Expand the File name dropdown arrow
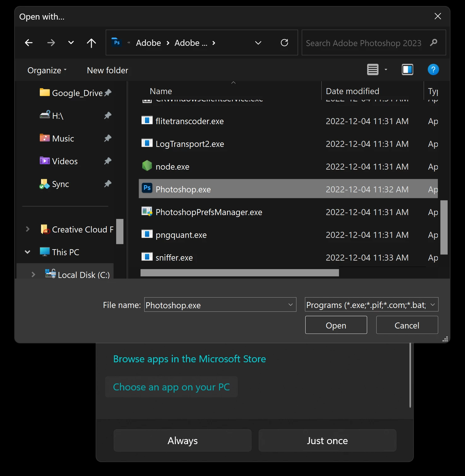The image size is (465, 476). [x=290, y=305]
